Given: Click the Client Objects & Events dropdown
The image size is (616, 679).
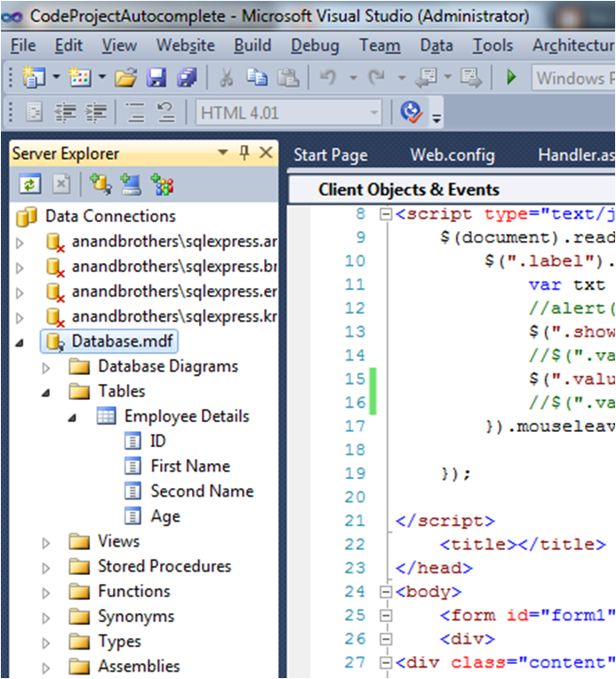Looking at the screenshot, I should [452, 190].
